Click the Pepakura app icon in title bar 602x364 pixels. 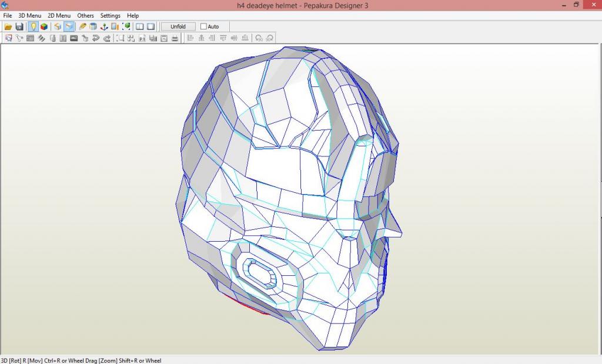5,5
